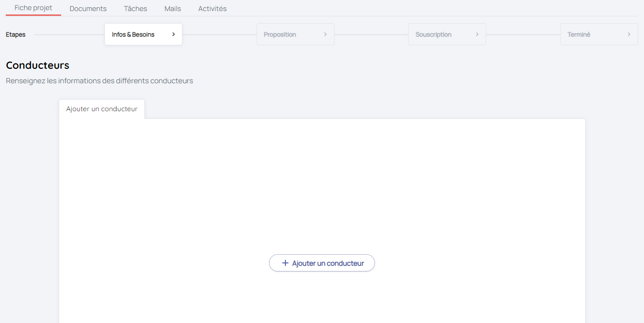Select the Terminé step
This screenshot has width=644, height=323.
579,35
